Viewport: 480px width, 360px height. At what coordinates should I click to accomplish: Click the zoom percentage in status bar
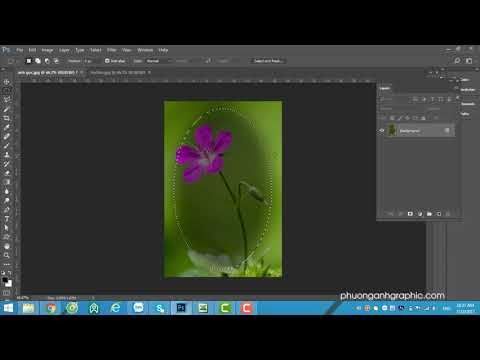coord(23,298)
